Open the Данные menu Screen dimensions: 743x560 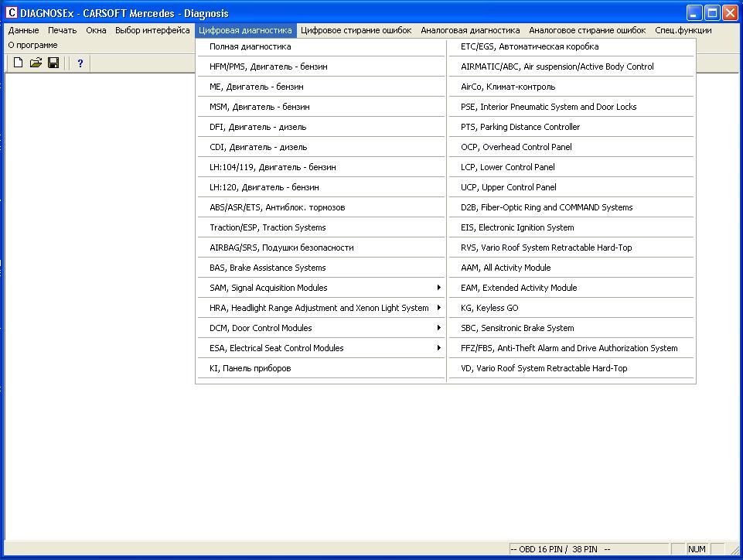point(24,30)
